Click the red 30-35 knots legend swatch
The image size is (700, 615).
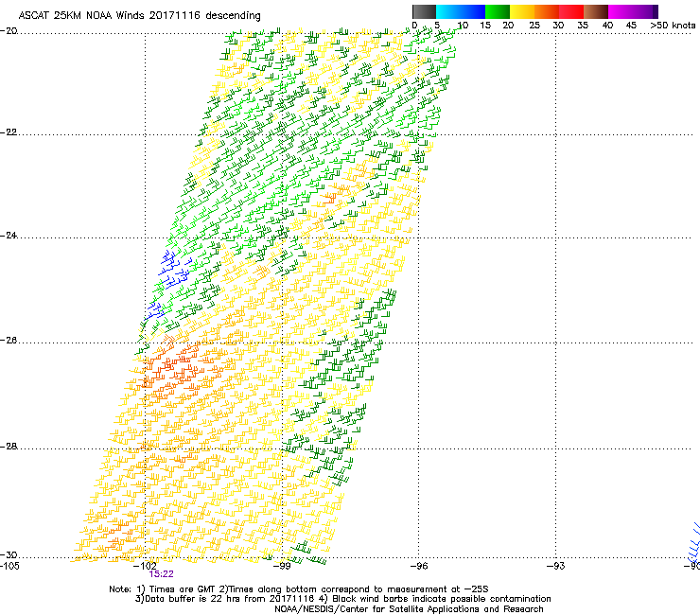point(571,11)
